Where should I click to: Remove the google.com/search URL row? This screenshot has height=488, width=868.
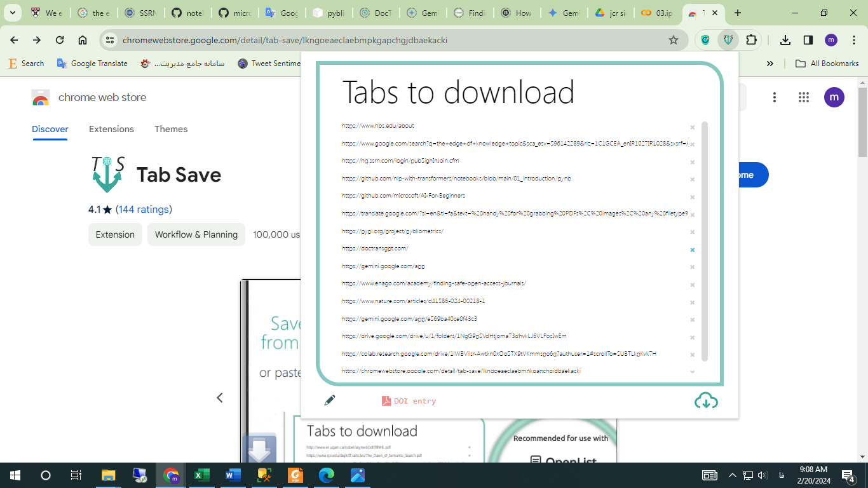pyautogui.click(x=693, y=144)
